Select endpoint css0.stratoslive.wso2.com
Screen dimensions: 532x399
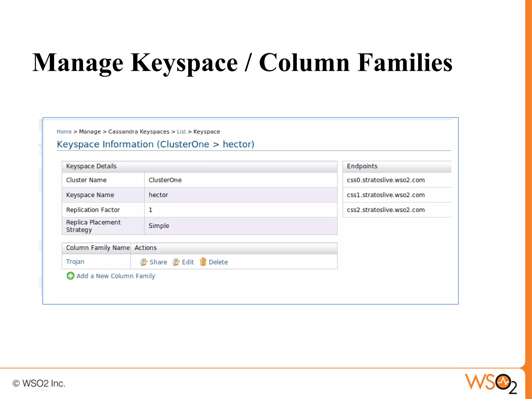tap(386, 180)
